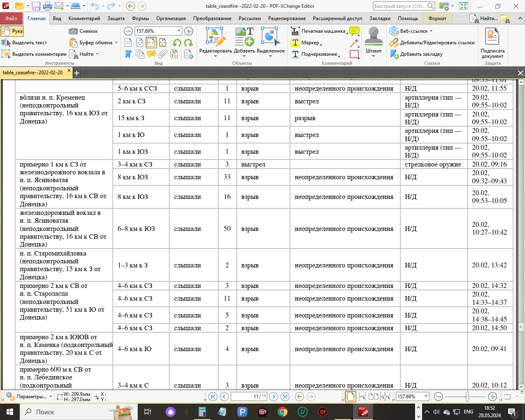Open the Stamp (Штамп) tool
525x420 pixels.
coord(373,41)
